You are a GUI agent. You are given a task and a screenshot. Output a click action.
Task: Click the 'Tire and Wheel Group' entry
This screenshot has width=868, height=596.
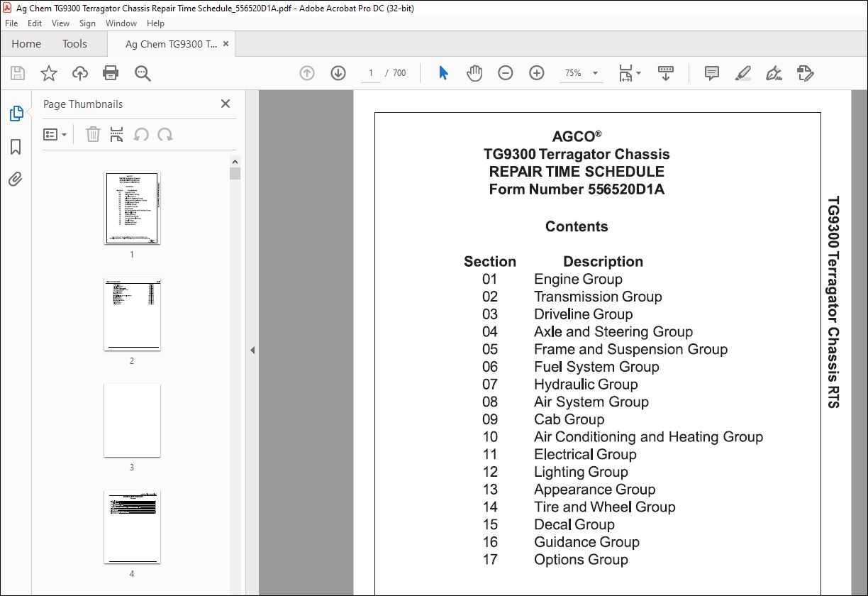604,507
